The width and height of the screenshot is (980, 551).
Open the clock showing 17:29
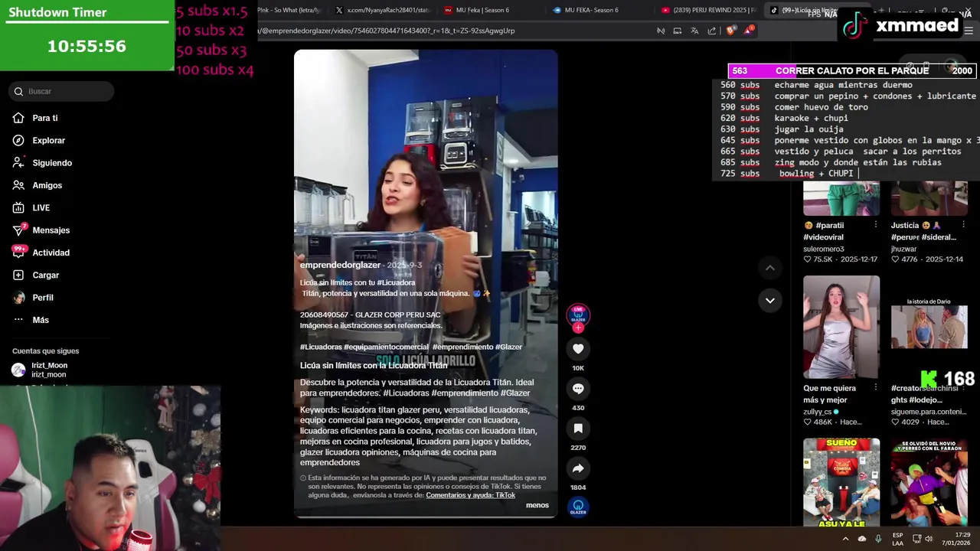(955, 539)
